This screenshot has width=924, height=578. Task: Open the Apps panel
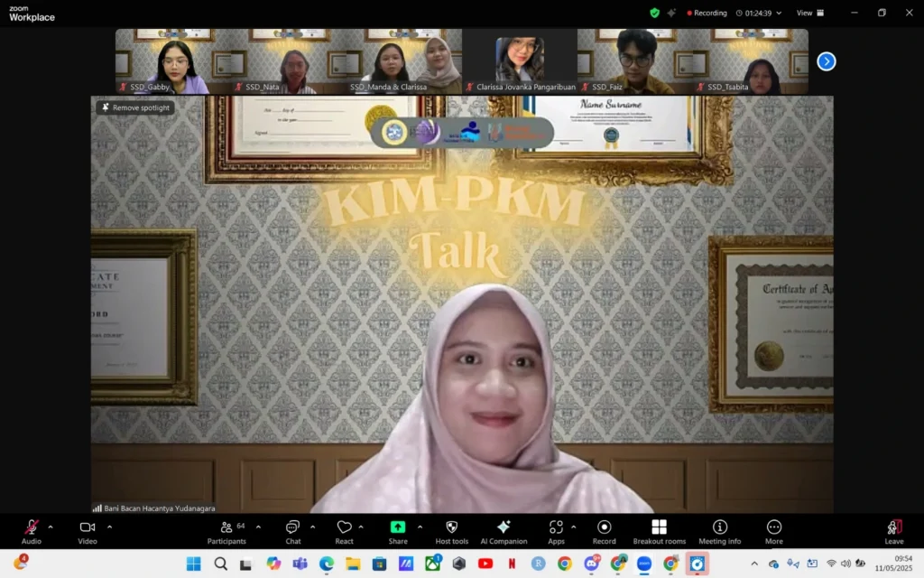tap(556, 531)
